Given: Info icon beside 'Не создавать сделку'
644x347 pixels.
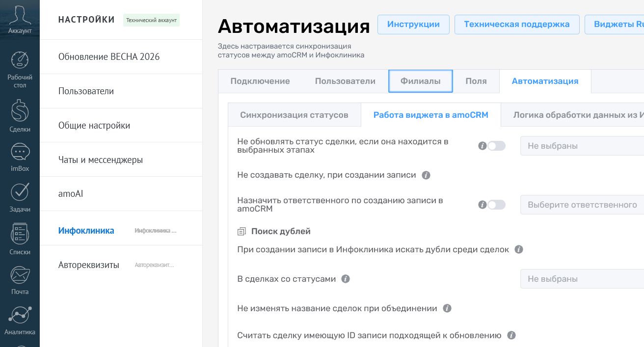Looking at the screenshot, I should point(426,175).
